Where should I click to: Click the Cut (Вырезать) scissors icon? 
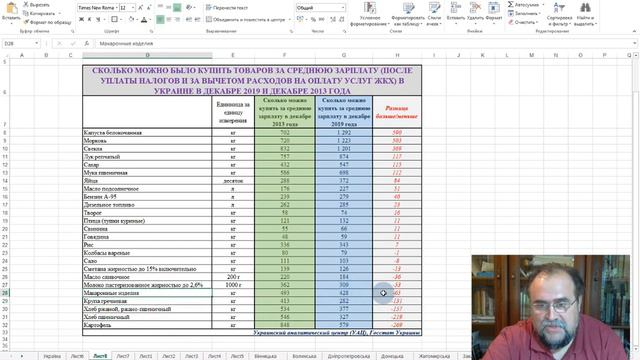pos(26,4)
